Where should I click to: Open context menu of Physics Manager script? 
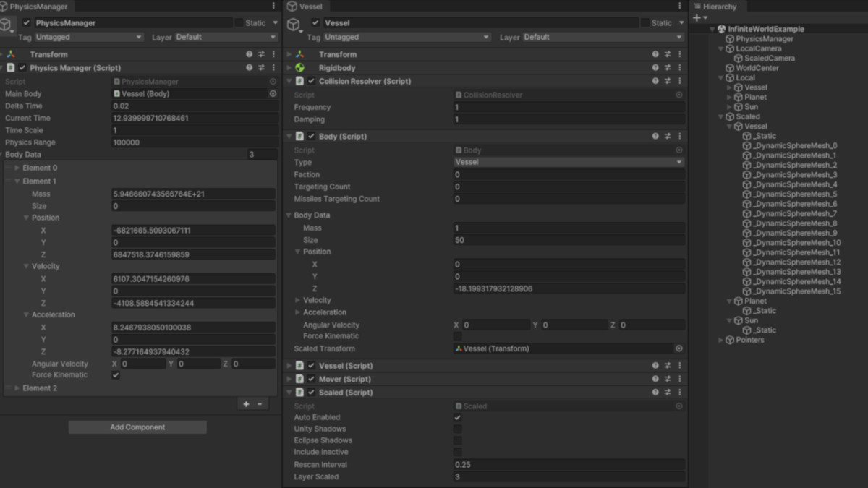tap(273, 67)
